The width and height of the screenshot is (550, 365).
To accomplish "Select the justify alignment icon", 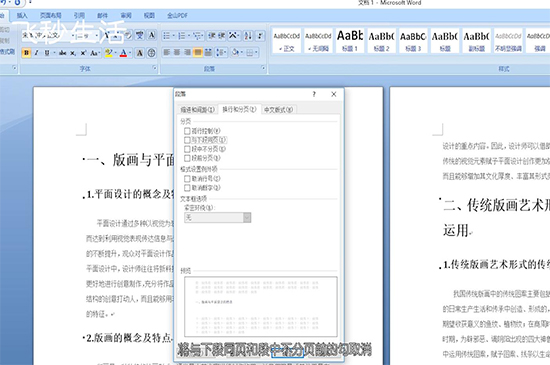I will (x=198, y=53).
